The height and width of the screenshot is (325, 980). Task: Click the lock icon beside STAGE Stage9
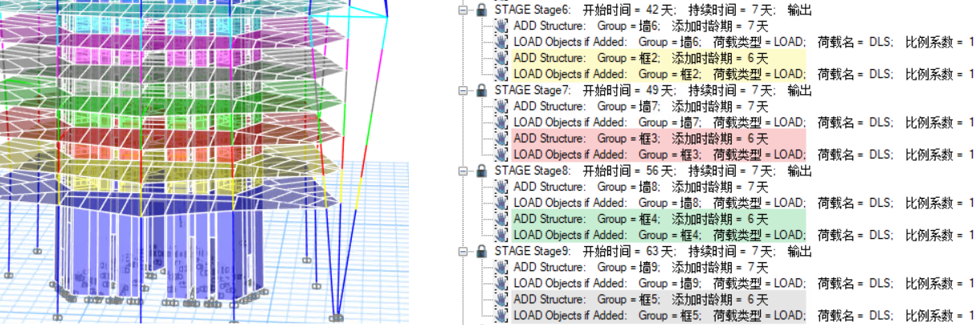pos(481,252)
